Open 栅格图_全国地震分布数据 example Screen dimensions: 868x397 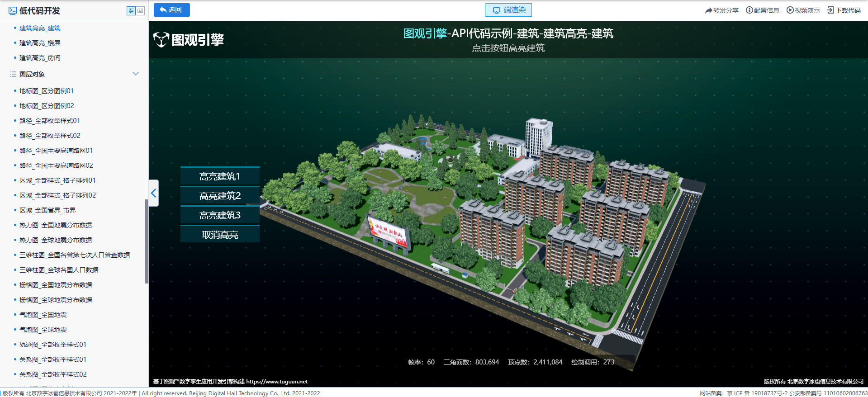click(x=56, y=285)
